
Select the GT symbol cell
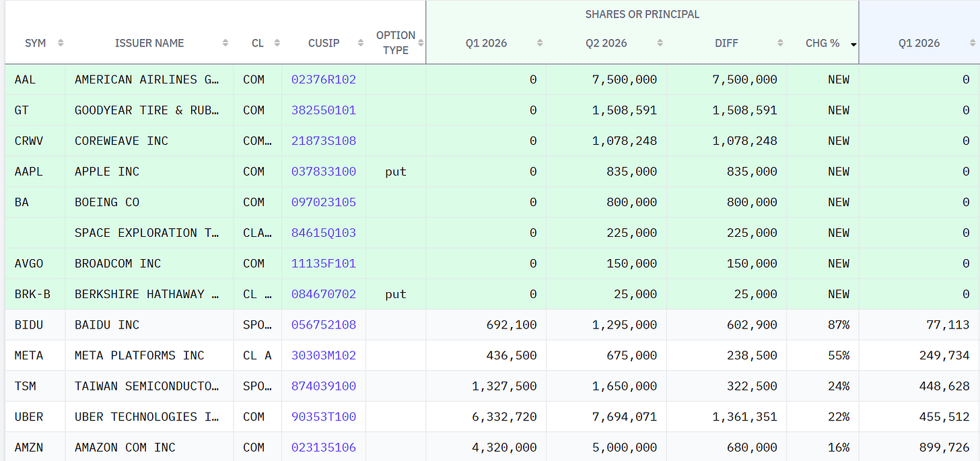coord(35,110)
